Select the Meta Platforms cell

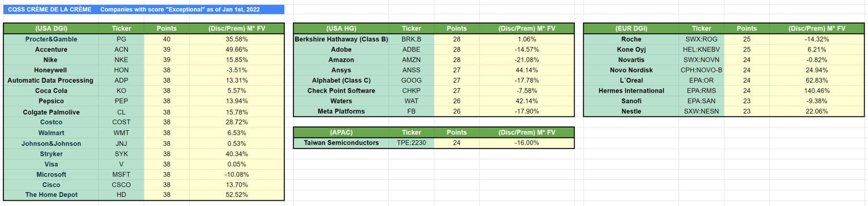coord(341,111)
